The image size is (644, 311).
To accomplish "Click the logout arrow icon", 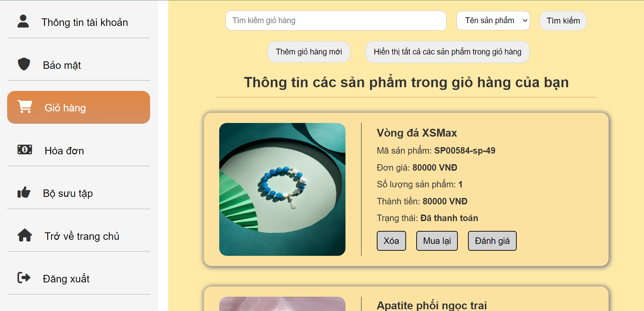I will tap(24, 278).
